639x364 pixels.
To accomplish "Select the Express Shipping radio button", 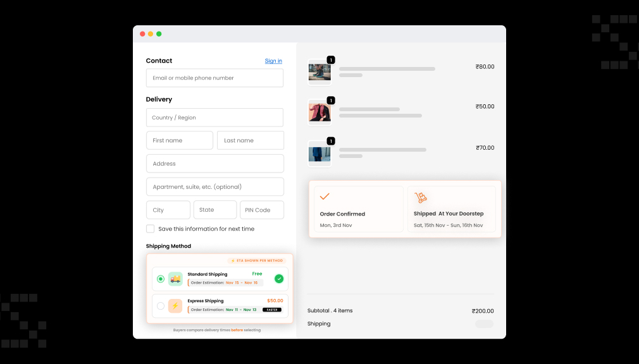I will click(x=161, y=306).
